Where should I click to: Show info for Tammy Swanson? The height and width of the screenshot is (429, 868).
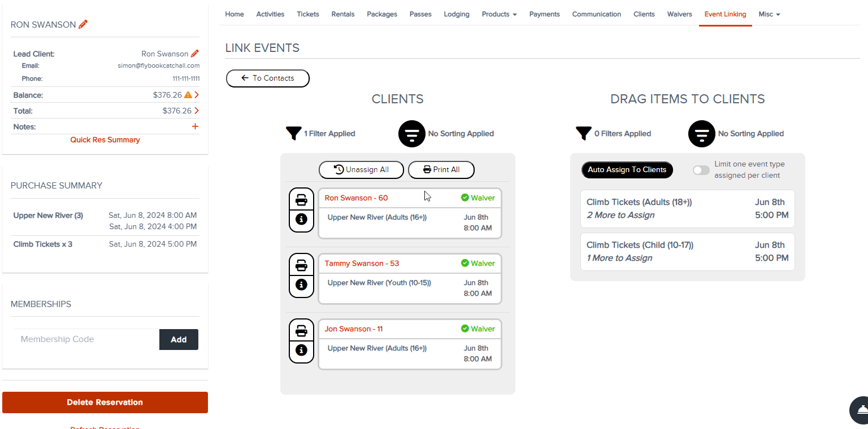(x=301, y=285)
